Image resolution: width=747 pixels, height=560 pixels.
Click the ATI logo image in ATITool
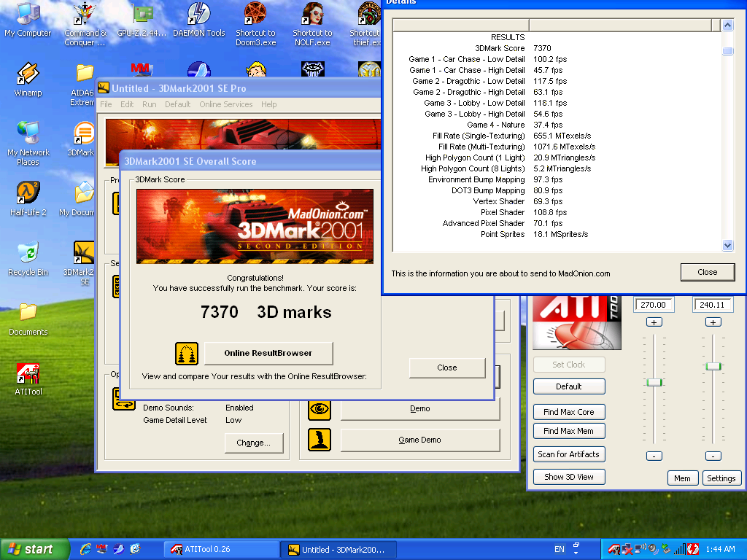[x=577, y=322]
